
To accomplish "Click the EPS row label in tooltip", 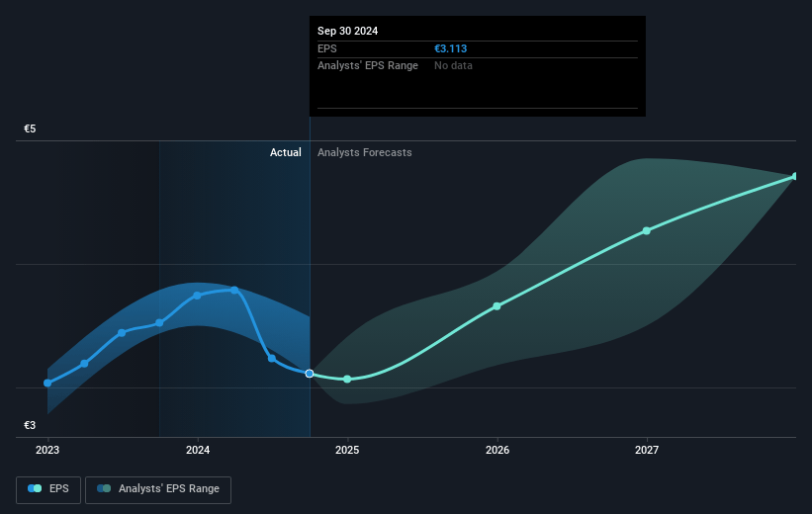I will [326, 48].
